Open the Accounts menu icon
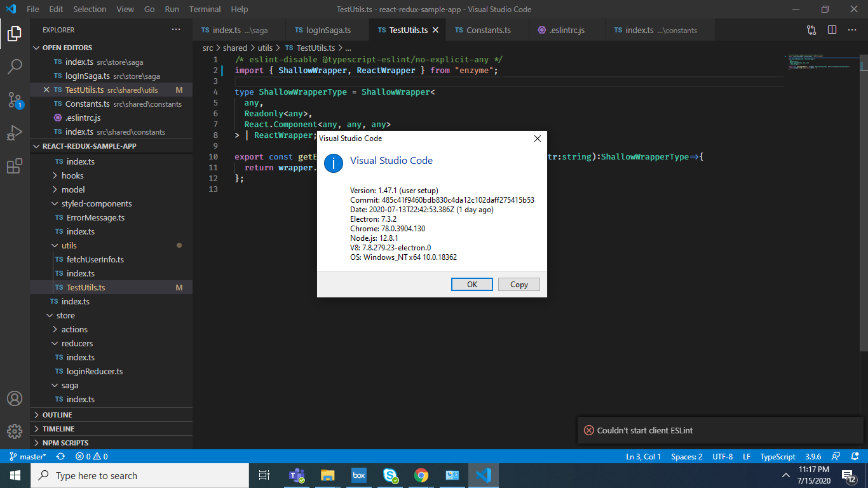This screenshot has height=488, width=868. coord(15,398)
